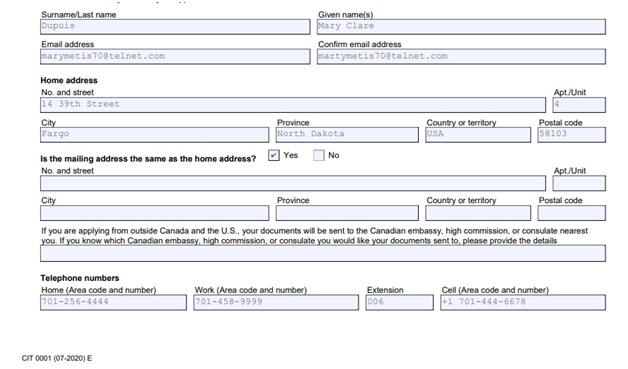Click the empty mailing Apt./Unit field
Screen dimensions: 628x369
click(579, 183)
